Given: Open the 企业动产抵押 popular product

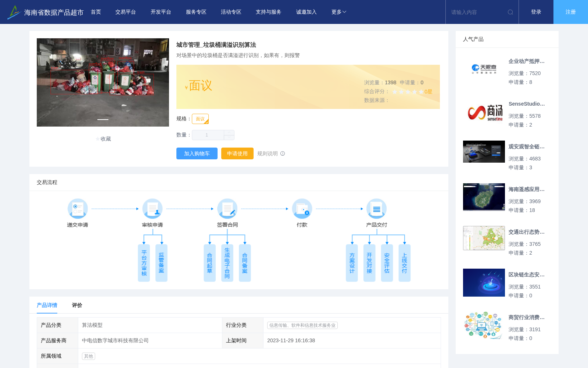Looking at the screenshot, I should click(x=527, y=61).
